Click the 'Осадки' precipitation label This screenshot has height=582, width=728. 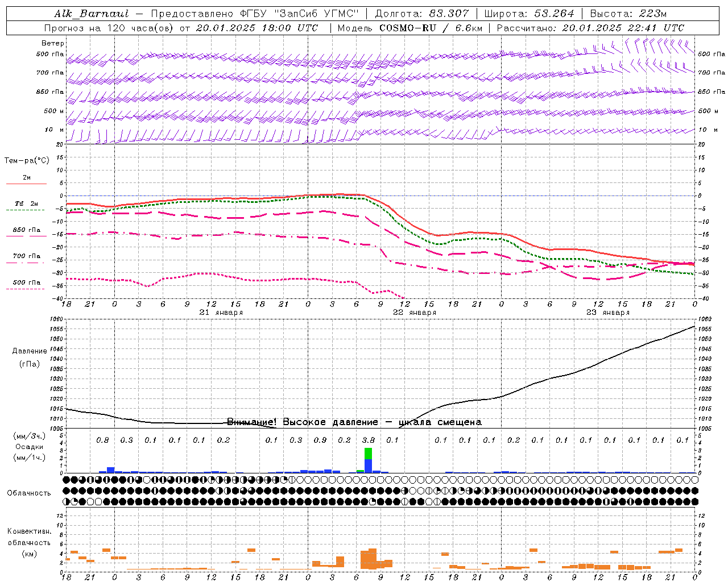coord(29,447)
